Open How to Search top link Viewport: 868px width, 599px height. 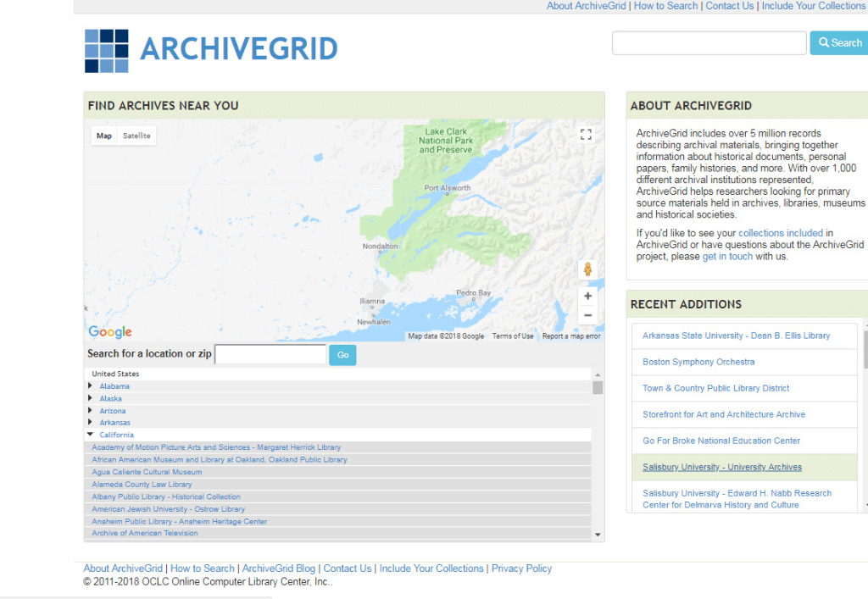pos(665,6)
